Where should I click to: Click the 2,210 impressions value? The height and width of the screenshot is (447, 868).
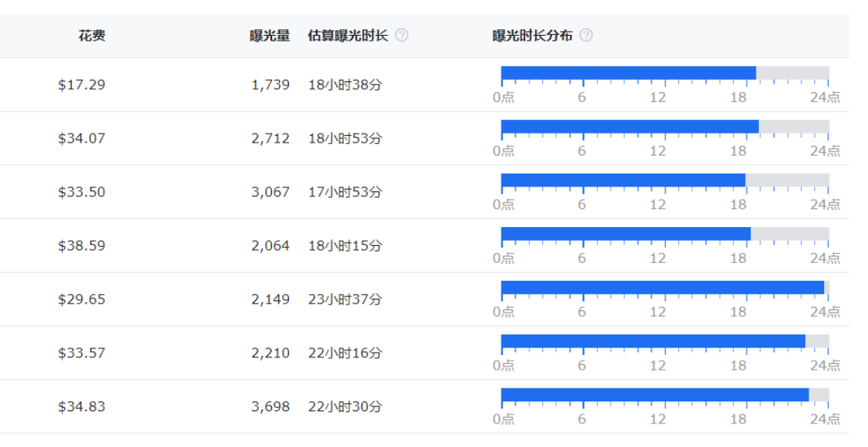(x=270, y=353)
